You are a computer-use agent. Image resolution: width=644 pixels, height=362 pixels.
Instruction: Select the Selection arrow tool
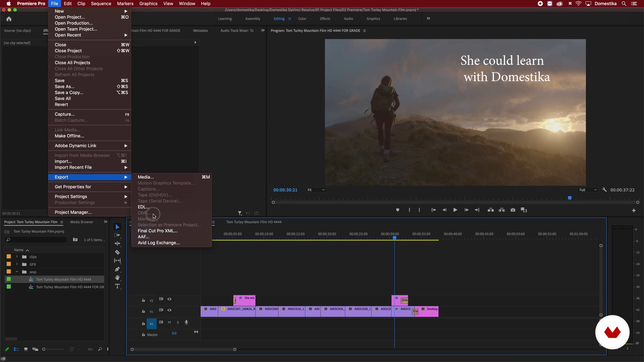tap(117, 227)
